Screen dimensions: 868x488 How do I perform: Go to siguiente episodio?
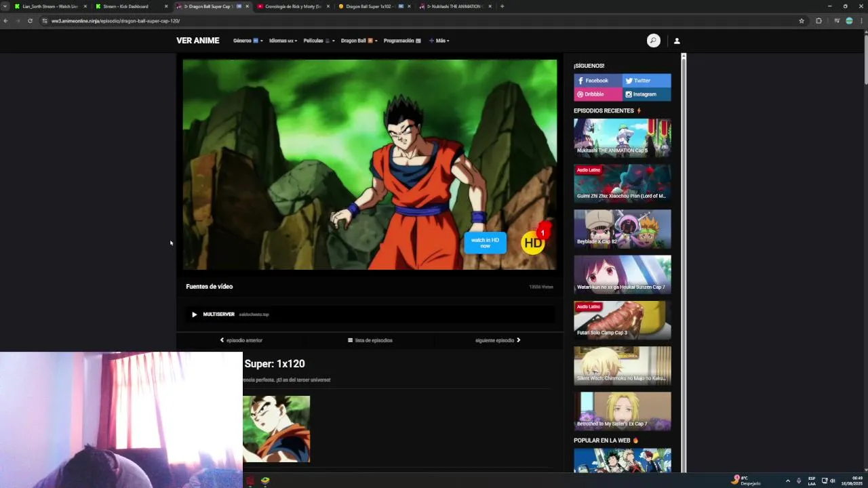tap(498, 340)
